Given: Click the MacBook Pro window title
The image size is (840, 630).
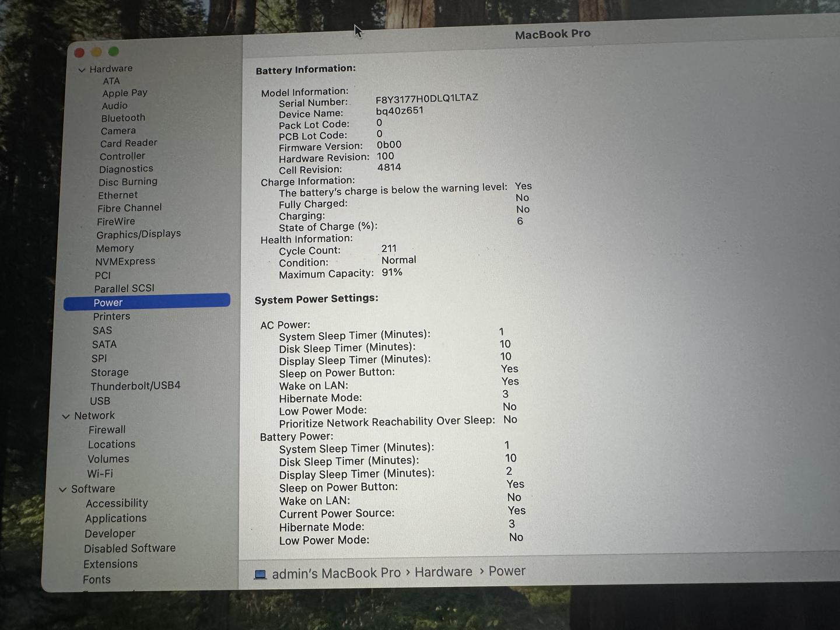Looking at the screenshot, I should point(552,34).
